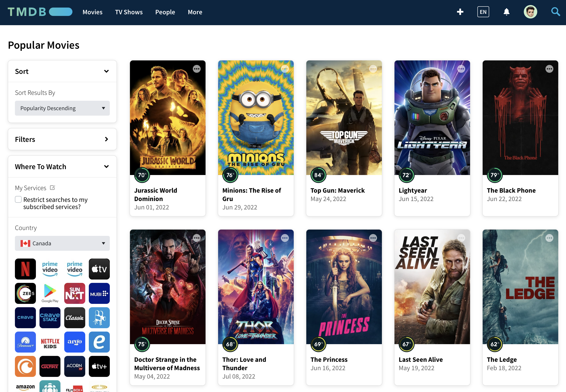Open the user profile avatar menu
Image resolution: width=566 pixels, height=392 pixels.
(x=530, y=12)
